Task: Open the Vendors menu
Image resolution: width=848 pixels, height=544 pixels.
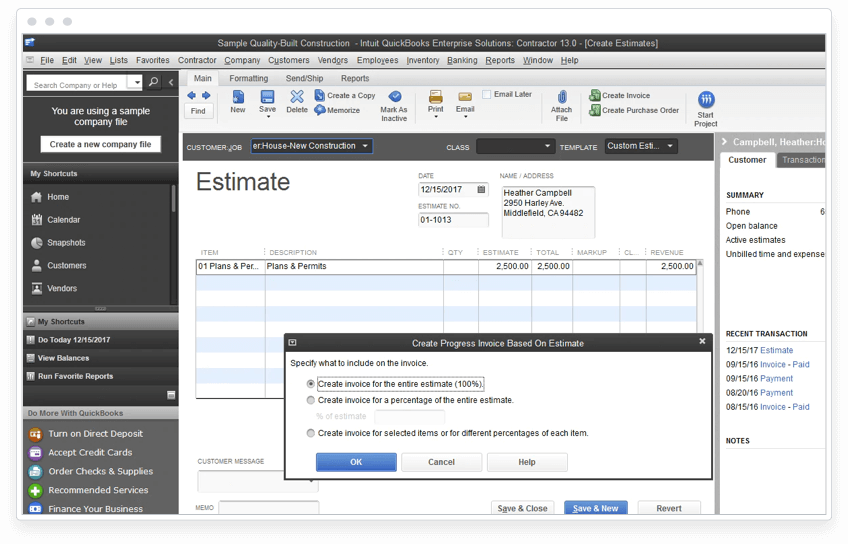Action: 332,60
